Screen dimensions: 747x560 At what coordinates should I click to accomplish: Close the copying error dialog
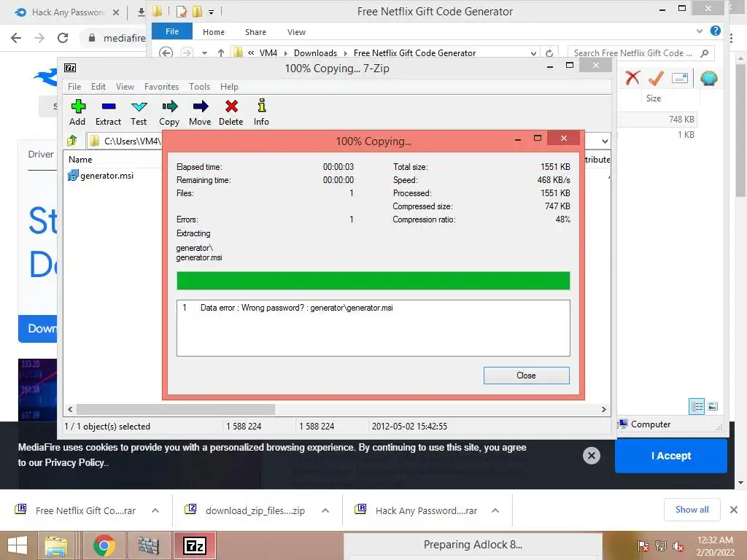526,376
